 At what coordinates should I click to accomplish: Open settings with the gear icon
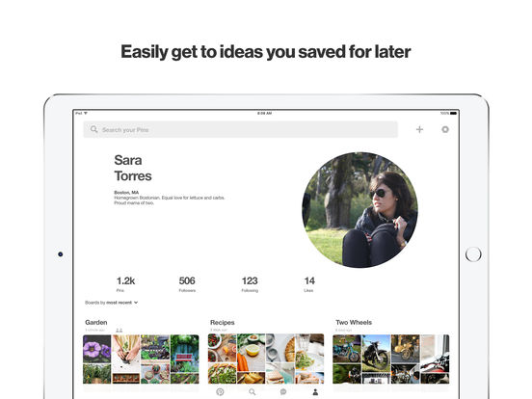[445, 129]
